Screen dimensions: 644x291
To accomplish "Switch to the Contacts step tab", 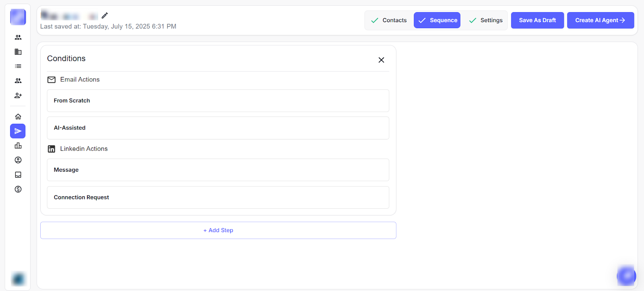I will click(x=389, y=20).
